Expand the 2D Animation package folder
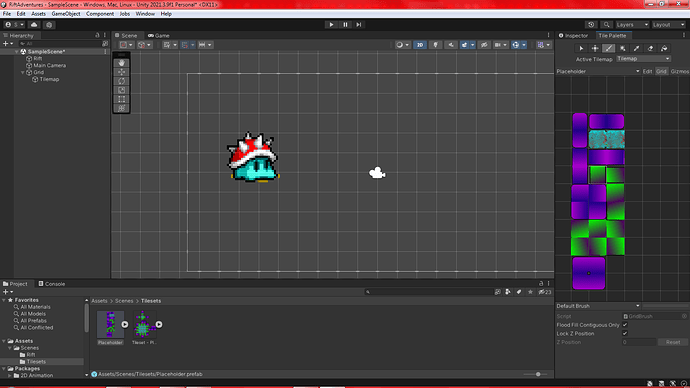 tap(10, 376)
